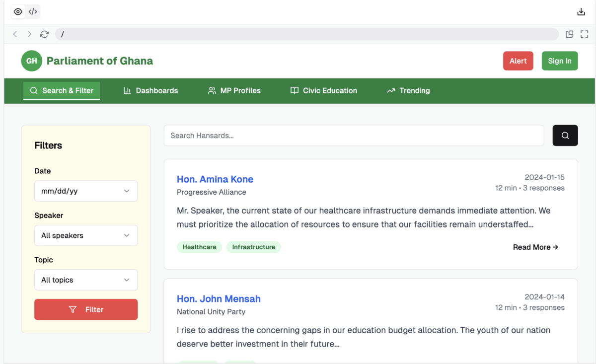Screen dimensions: 596x364
Task: Click the green Sign In button
Action: point(560,61)
